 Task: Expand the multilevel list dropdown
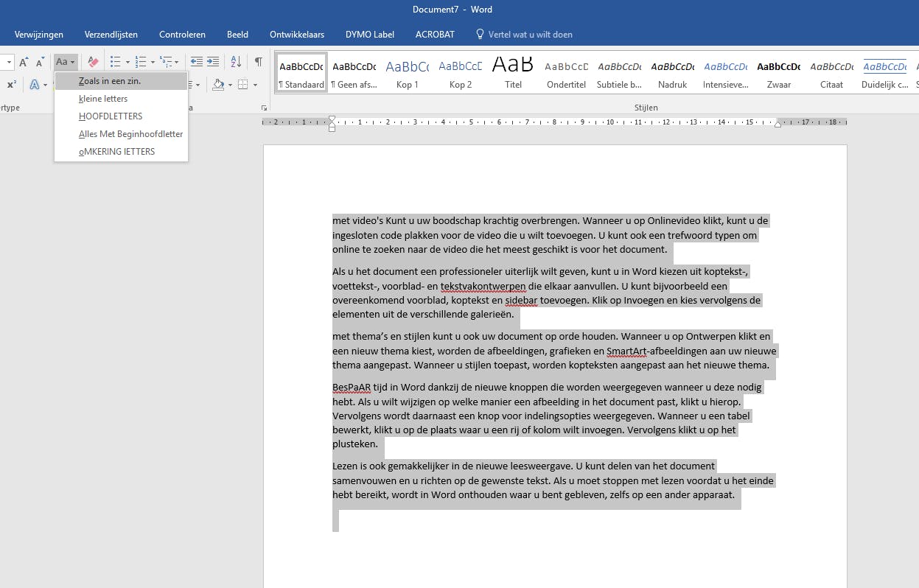177,63
